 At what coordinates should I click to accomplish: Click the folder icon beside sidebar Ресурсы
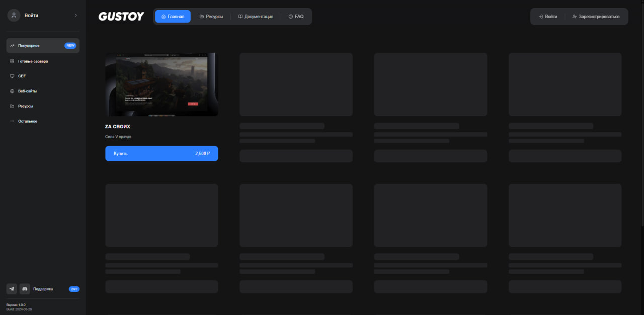point(13,107)
